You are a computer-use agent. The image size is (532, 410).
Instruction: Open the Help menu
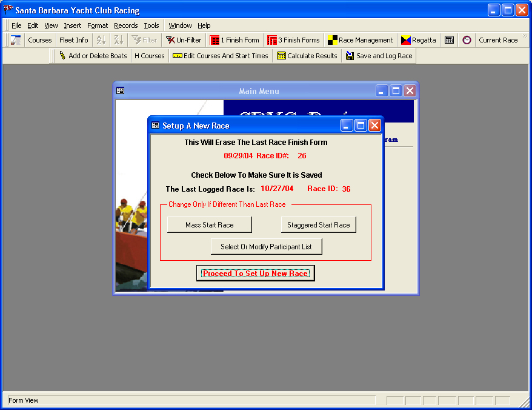tap(204, 25)
